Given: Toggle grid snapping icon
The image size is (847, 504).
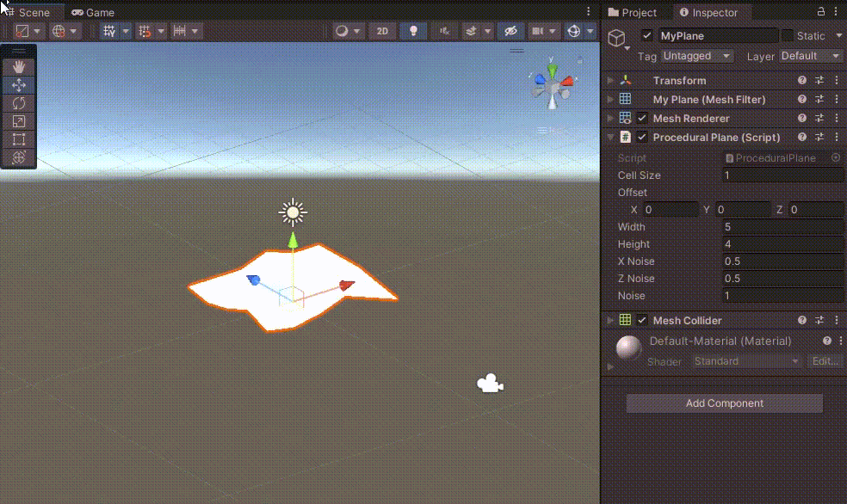Looking at the screenshot, I should point(145,31).
